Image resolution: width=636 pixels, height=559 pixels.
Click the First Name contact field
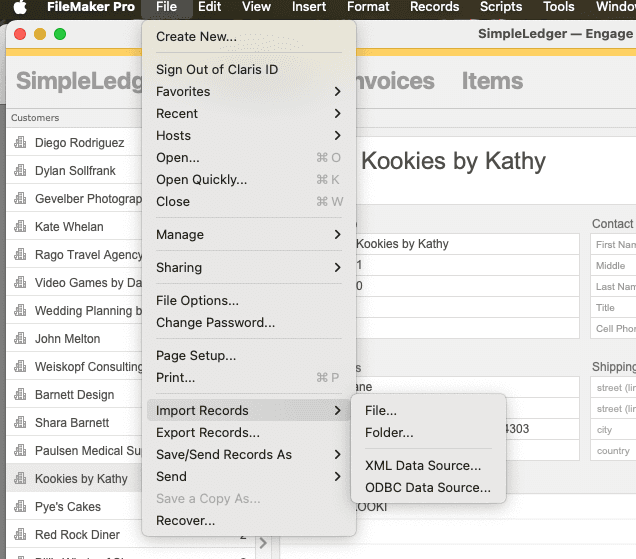click(613, 244)
